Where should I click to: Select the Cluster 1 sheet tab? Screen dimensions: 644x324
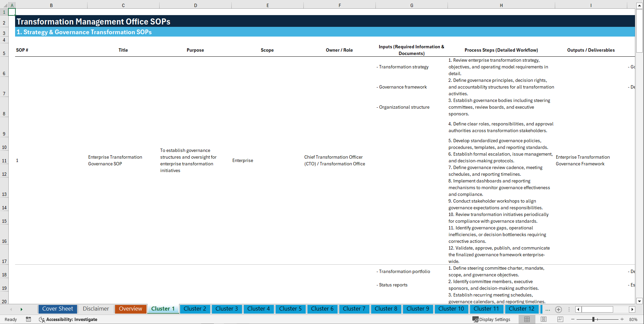pos(163,309)
